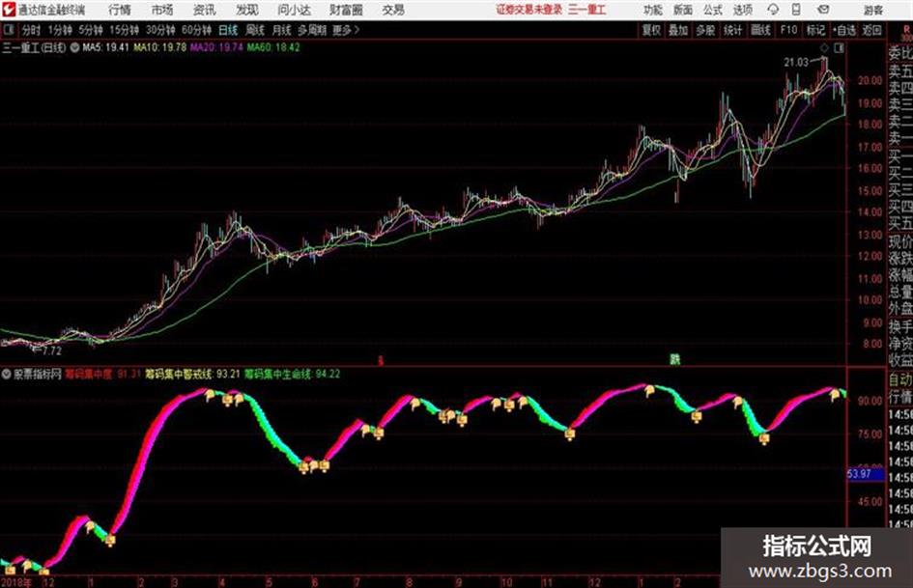Click the MA60: 18.42 value
The height and width of the screenshot is (588, 913).
[x=273, y=47]
